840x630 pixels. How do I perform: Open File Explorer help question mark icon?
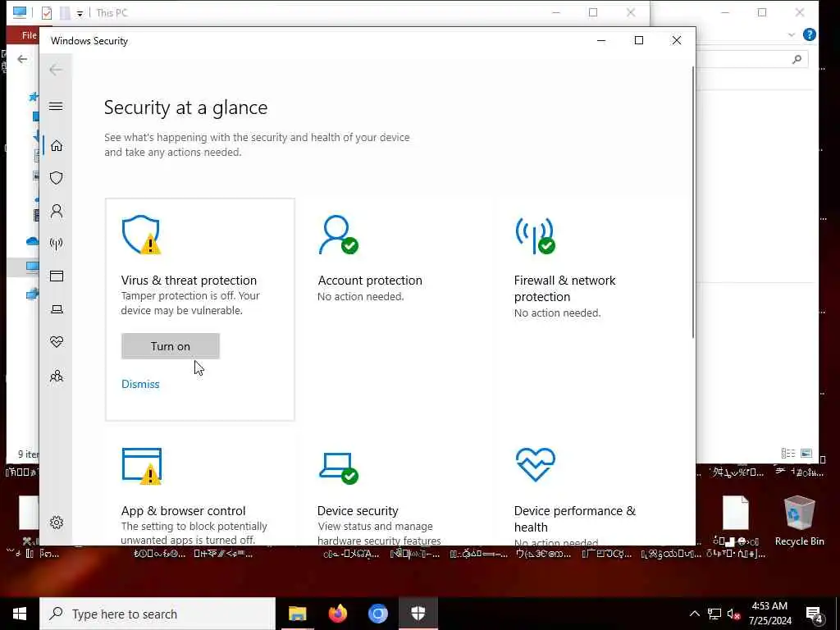pyautogui.click(x=810, y=34)
